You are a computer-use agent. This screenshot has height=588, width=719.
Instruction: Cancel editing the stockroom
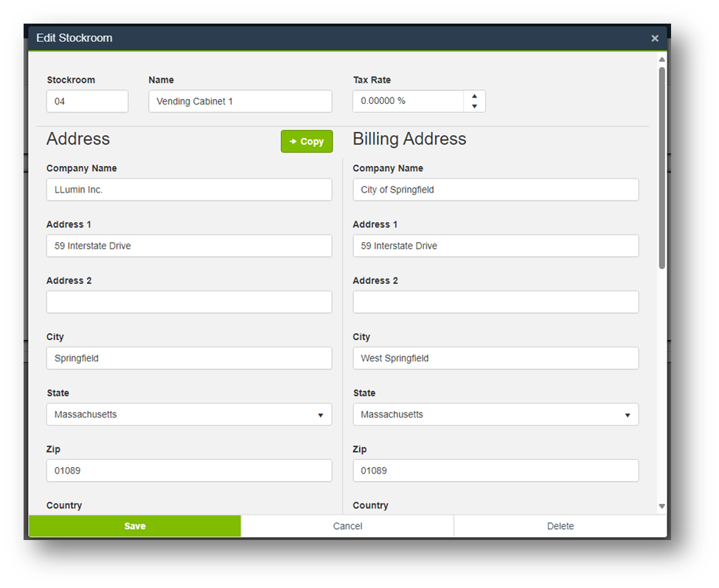347,526
